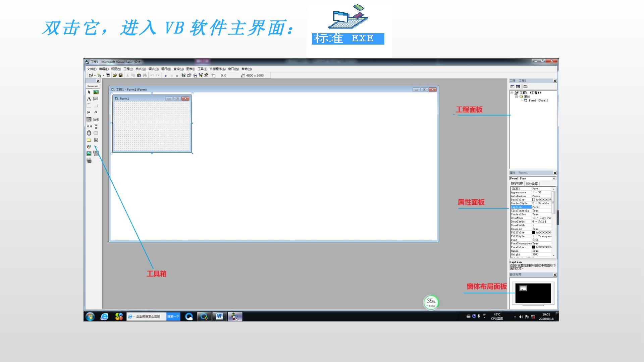Select the Caption property row
Screen dimensions: 644x362
point(531,207)
